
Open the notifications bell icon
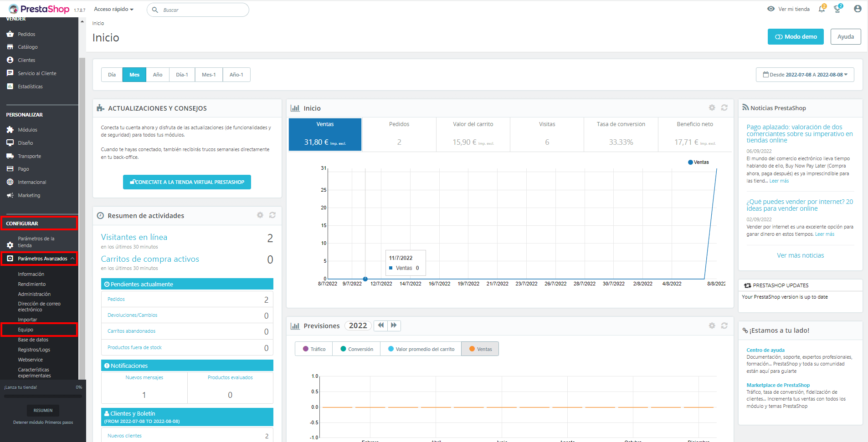822,9
